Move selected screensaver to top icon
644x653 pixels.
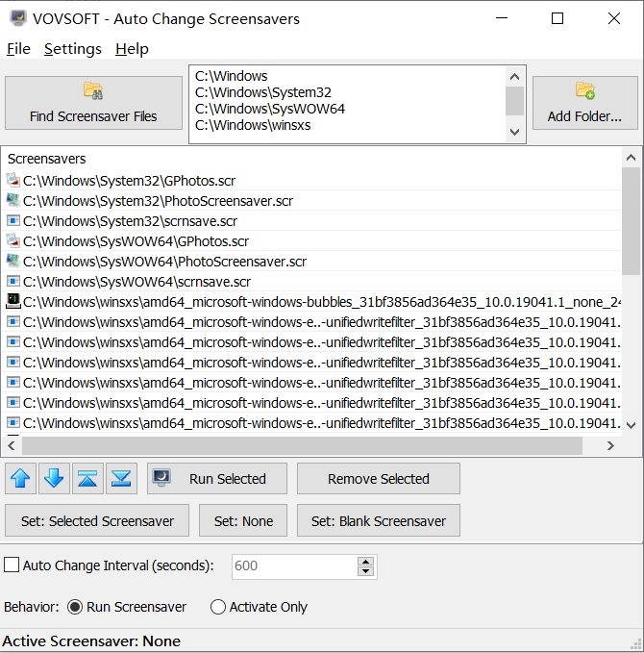pyautogui.click(x=87, y=479)
